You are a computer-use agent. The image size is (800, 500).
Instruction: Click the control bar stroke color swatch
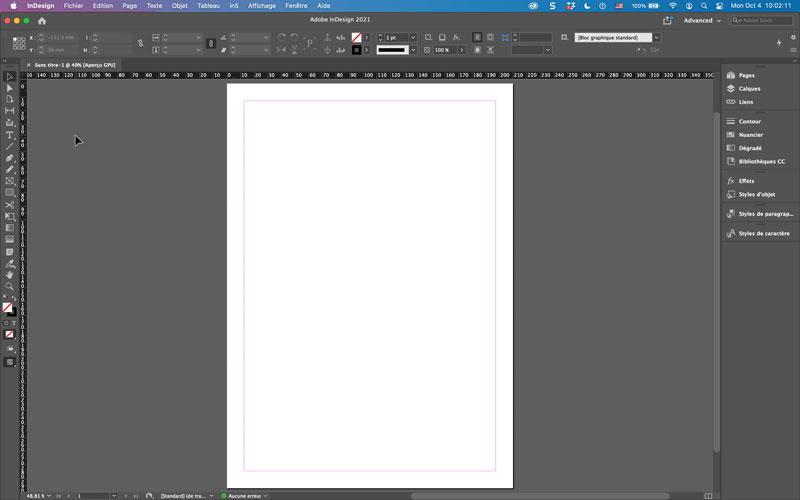356,50
